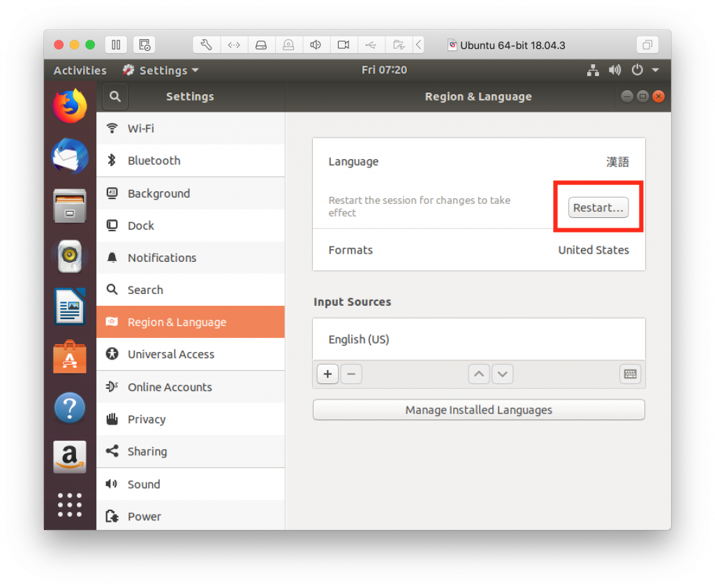Open Help from the dock
This screenshot has height=588, width=715.
coord(70,407)
